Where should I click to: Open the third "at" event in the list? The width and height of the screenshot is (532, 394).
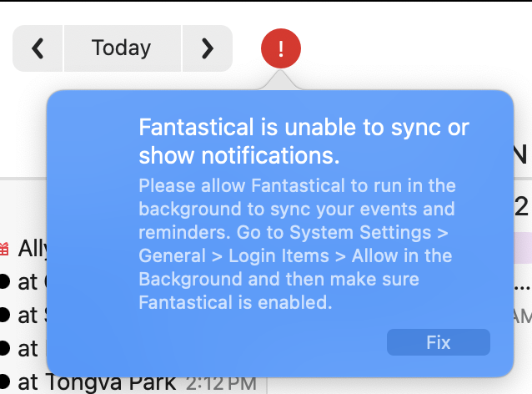(28, 348)
